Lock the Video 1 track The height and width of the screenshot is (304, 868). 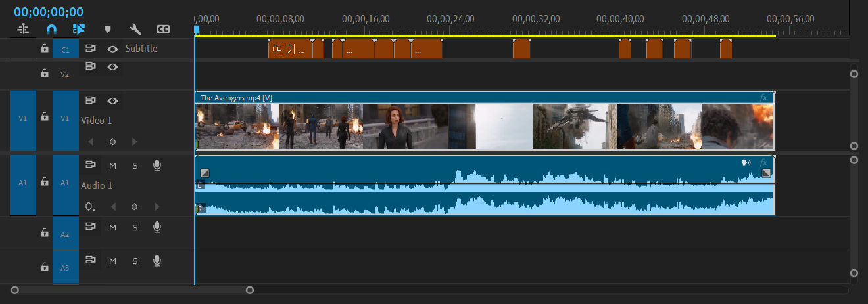45,117
